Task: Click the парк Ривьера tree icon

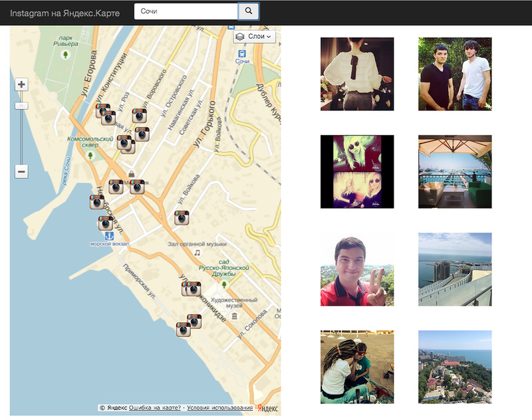Action: [x=65, y=54]
